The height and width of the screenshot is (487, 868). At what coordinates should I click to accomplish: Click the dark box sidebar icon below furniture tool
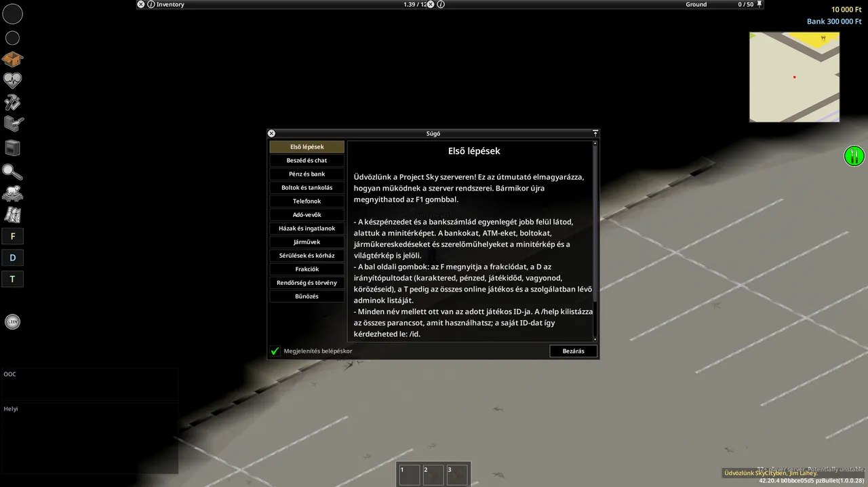12,148
